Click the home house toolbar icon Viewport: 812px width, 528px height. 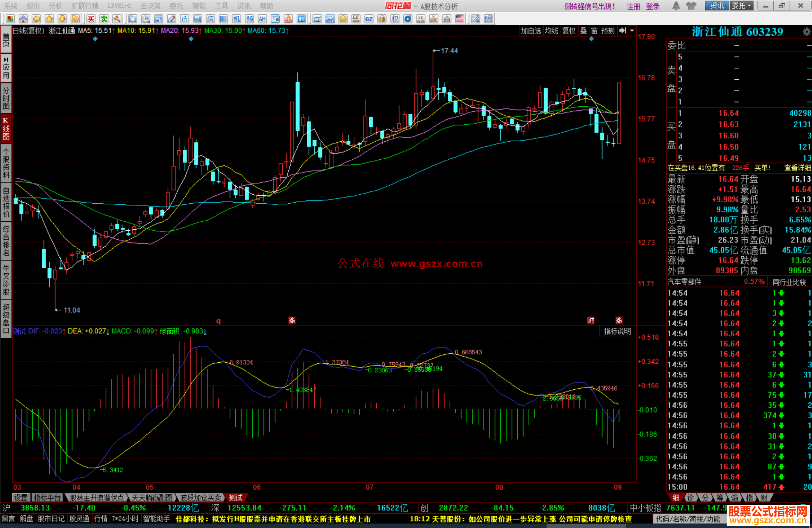[x=23, y=19]
